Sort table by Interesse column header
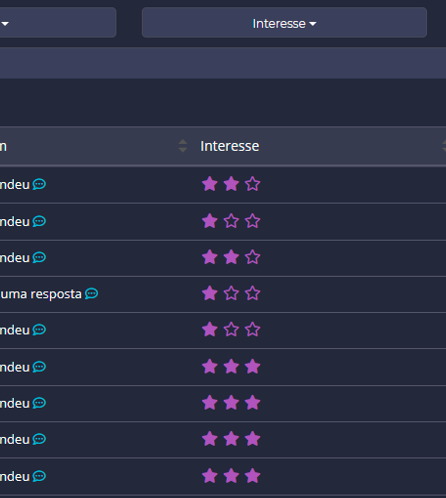Viewport: 446px width, 498px height. click(x=230, y=146)
